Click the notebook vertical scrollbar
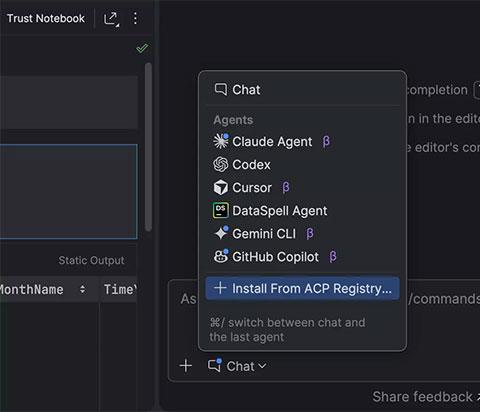The width and height of the screenshot is (480, 412). (148, 147)
